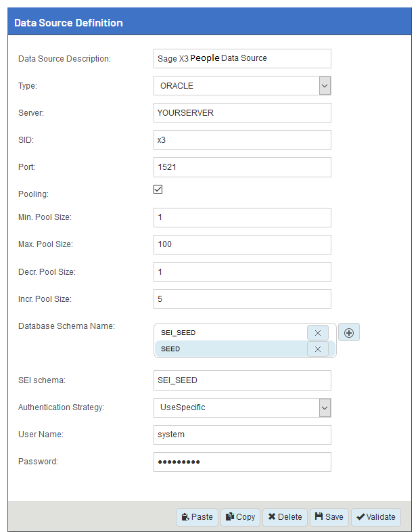Copy the data source definition
This screenshot has width=420, height=532.
click(240, 516)
